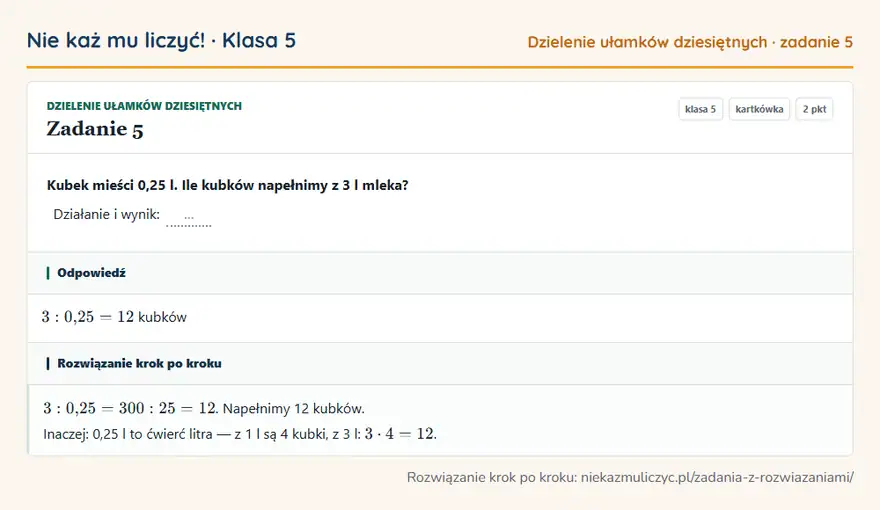Collapse the 'Rozwiązanie krok po kroku' section header

[x=440, y=364]
